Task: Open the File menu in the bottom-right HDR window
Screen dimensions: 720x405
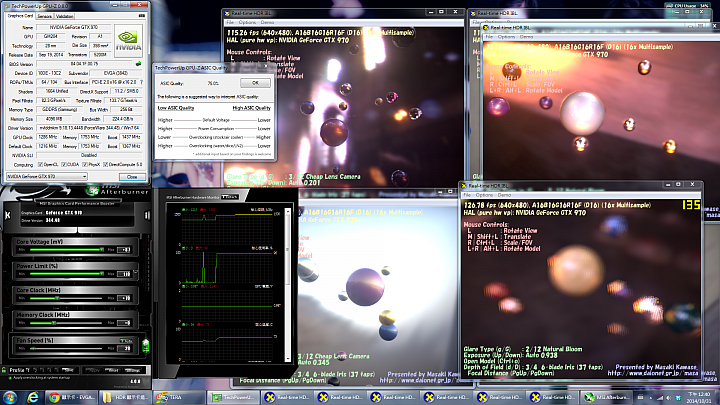Action: click(x=468, y=195)
